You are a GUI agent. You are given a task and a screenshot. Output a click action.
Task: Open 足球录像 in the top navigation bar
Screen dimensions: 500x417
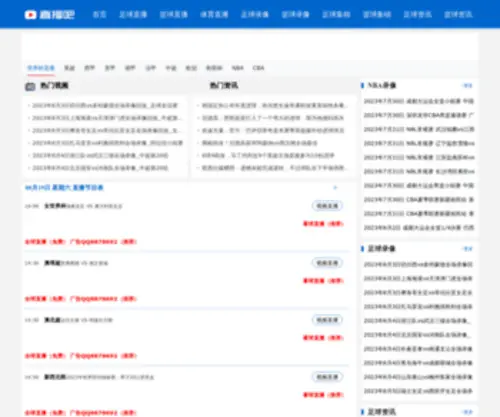coord(255,14)
